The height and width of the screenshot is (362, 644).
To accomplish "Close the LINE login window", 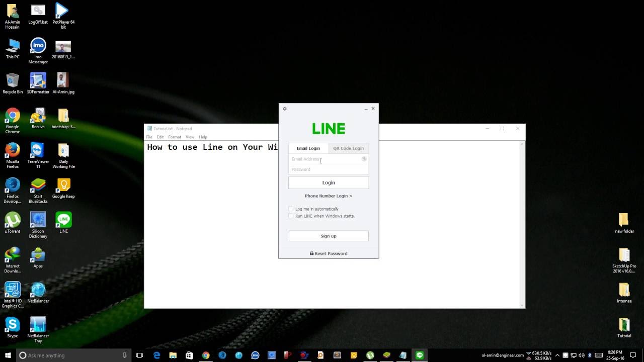I will point(373,109).
